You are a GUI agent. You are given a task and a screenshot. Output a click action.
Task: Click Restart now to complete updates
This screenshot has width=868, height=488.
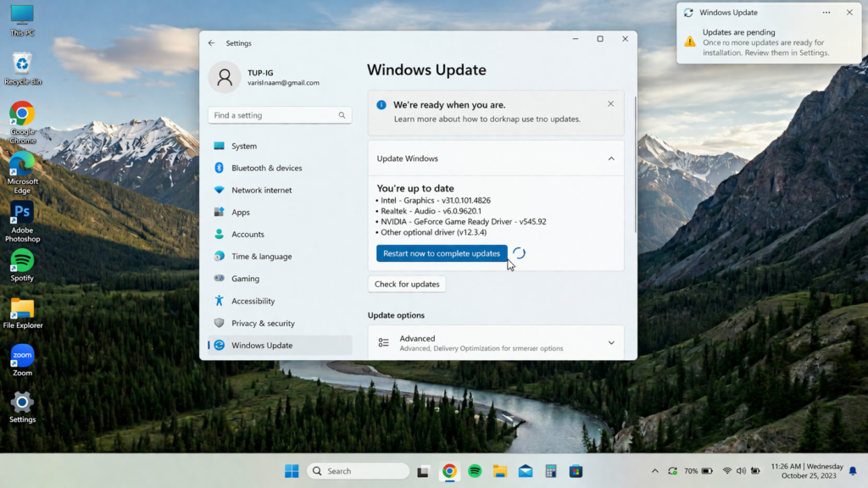[442, 253]
